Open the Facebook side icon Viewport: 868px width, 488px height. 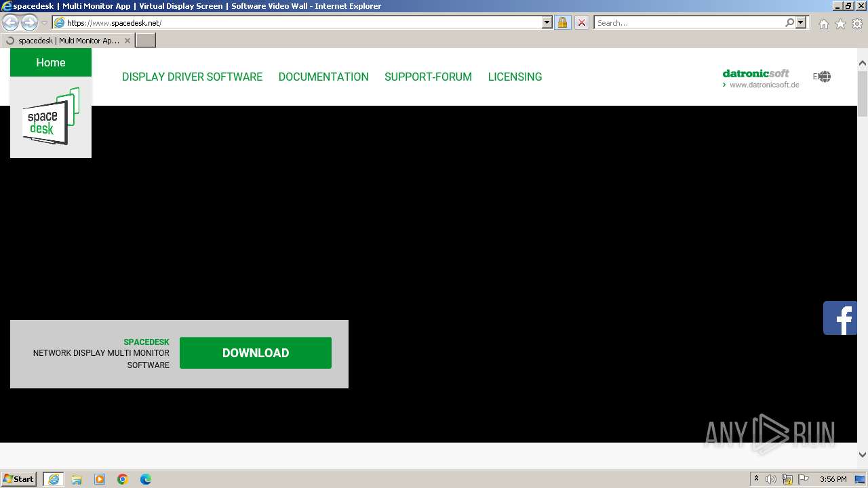point(840,318)
